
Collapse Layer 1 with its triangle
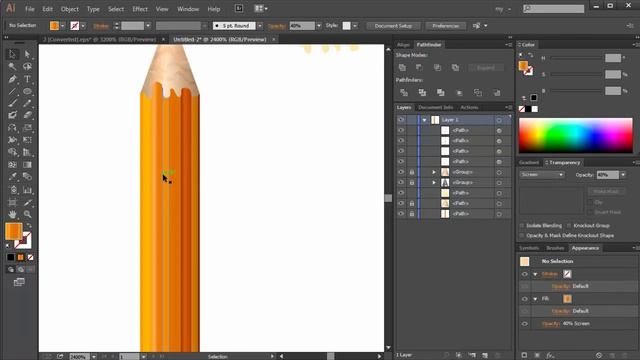424,120
